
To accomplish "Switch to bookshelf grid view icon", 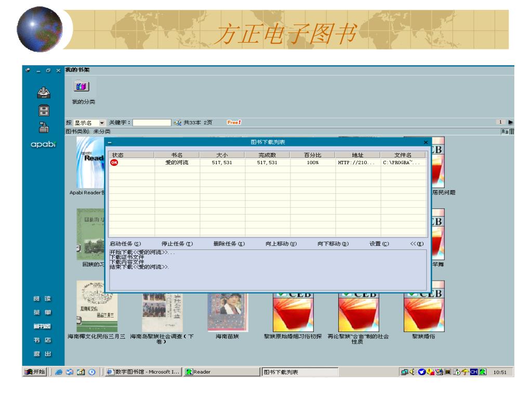I will [512, 131].
